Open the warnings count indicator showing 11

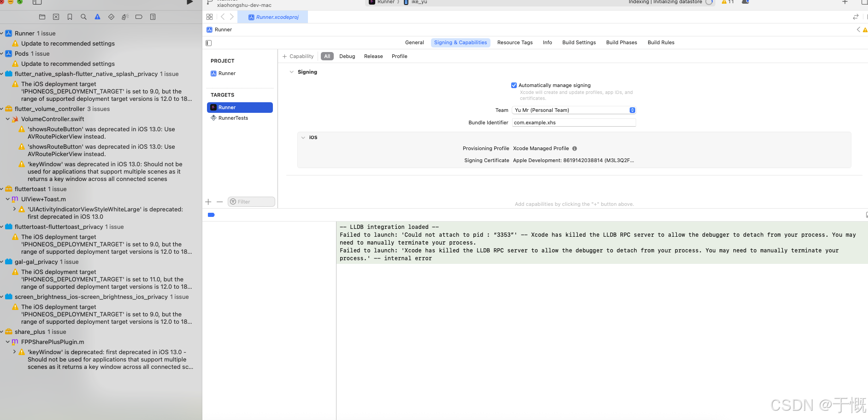pos(728,2)
